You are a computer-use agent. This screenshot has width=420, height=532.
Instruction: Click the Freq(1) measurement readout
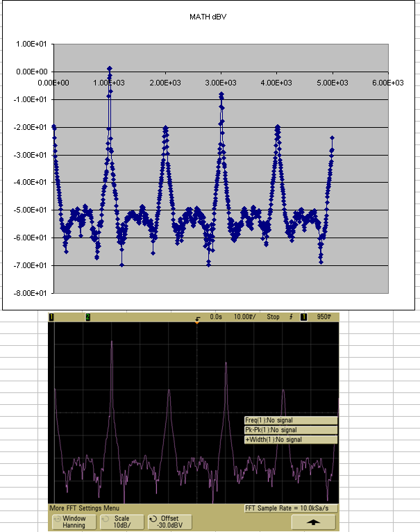click(x=289, y=420)
